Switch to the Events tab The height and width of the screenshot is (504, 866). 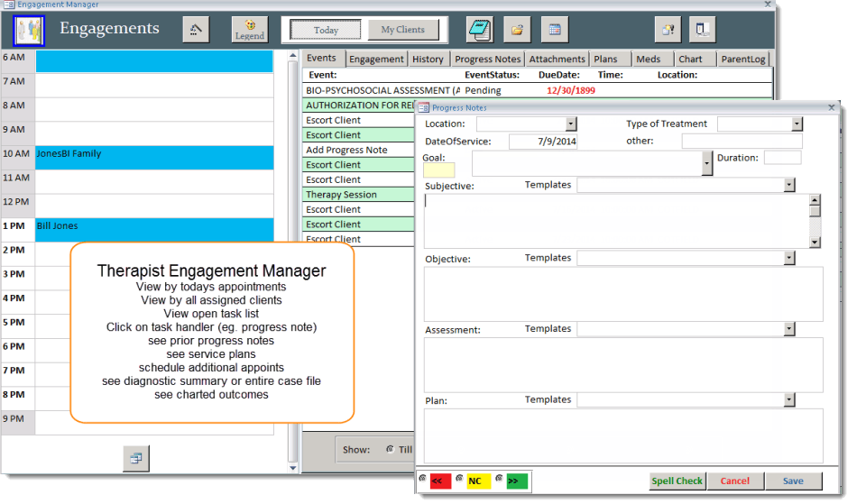click(321, 58)
